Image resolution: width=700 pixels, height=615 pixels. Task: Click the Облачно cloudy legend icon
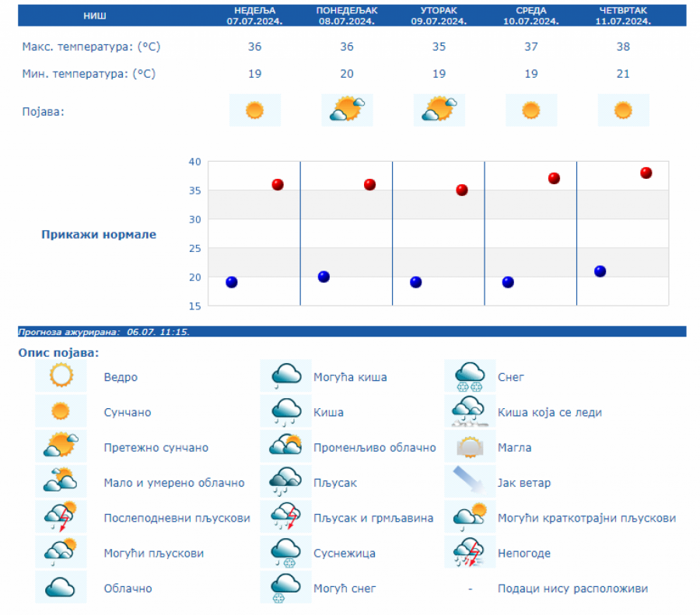pyautogui.click(x=61, y=588)
